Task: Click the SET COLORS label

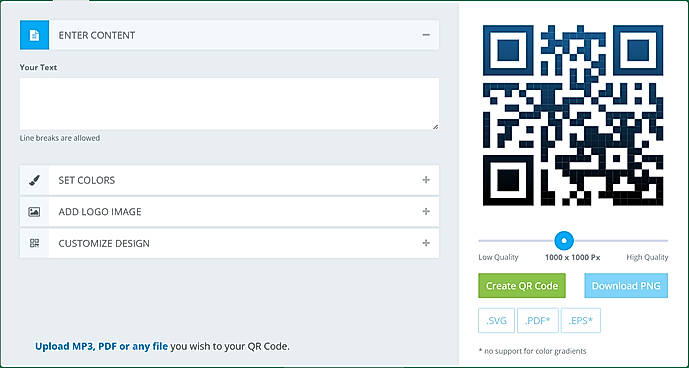Action: pyautogui.click(x=87, y=180)
